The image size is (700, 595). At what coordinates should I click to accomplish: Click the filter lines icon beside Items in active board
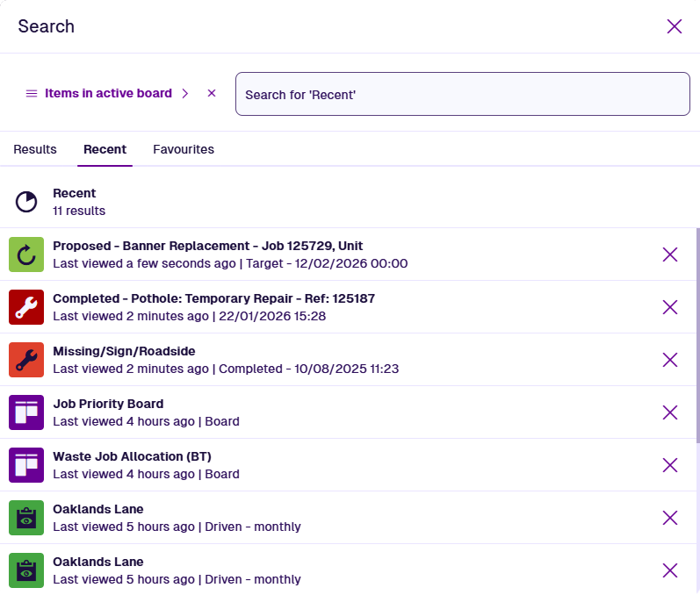click(x=32, y=93)
